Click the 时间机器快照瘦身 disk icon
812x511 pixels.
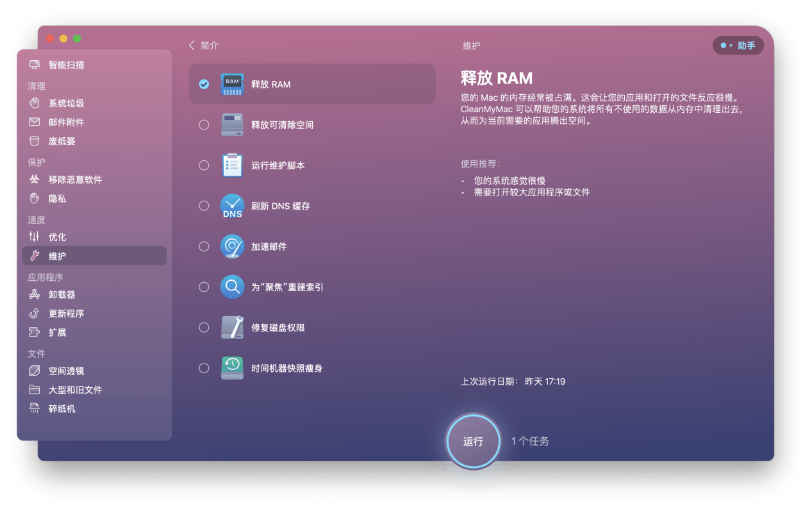pos(232,368)
